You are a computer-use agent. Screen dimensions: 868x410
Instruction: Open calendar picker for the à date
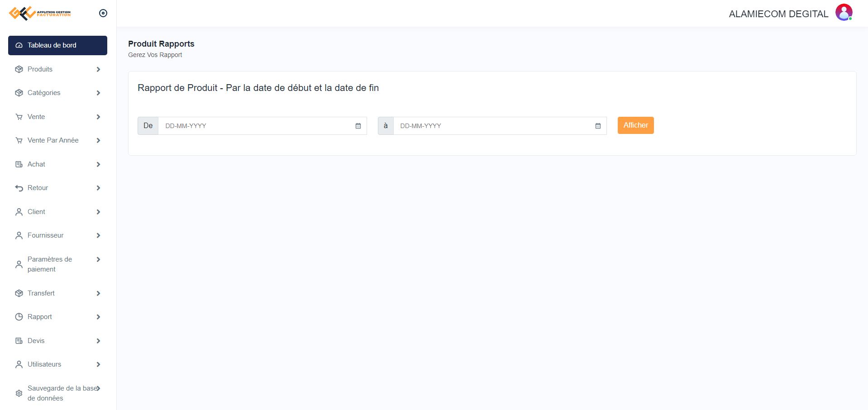[598, 126]
